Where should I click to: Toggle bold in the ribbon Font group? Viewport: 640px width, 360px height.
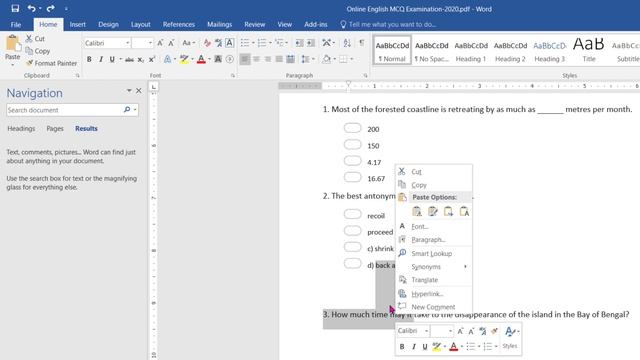point(89,60)
